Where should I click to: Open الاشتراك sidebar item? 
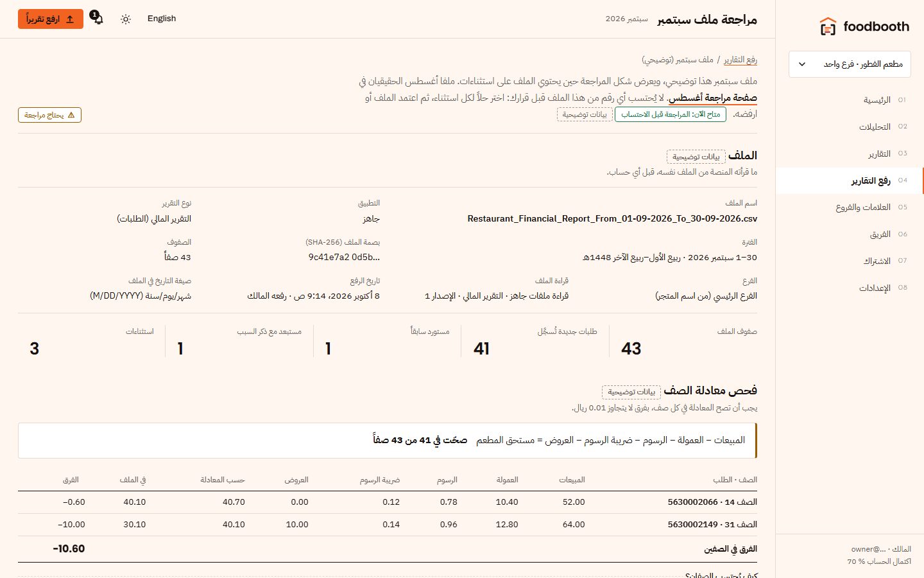(849, 261)
